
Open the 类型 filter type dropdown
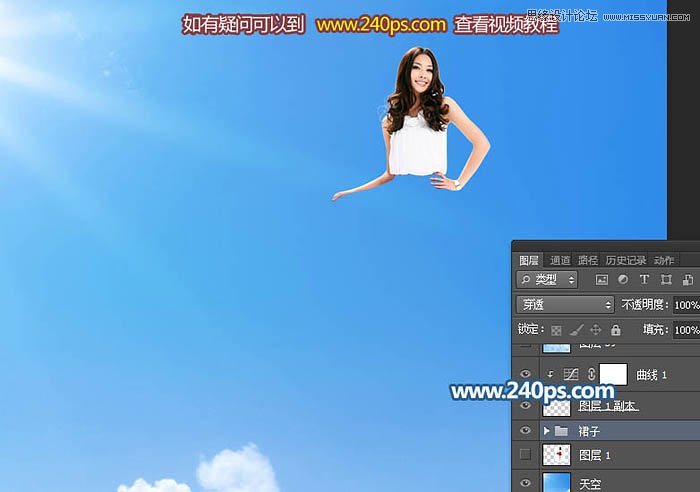pos(547,280)
